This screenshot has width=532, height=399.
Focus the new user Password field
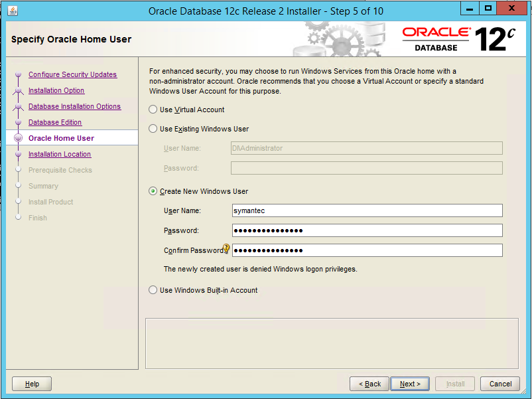pos(367,230)
